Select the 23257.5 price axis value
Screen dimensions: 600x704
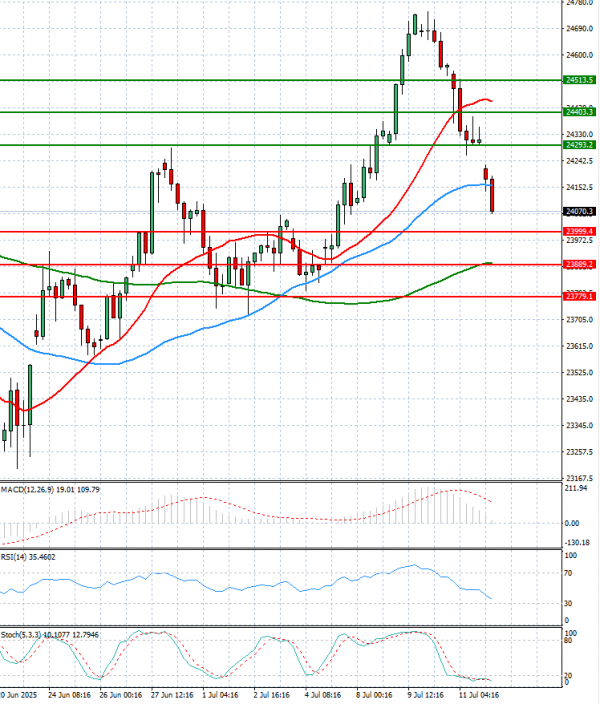580,452
